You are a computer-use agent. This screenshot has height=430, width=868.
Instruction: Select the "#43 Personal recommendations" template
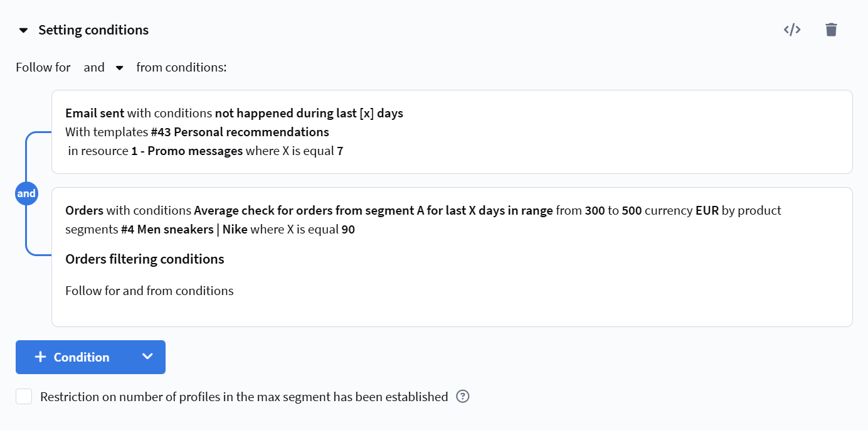point(240,132)
